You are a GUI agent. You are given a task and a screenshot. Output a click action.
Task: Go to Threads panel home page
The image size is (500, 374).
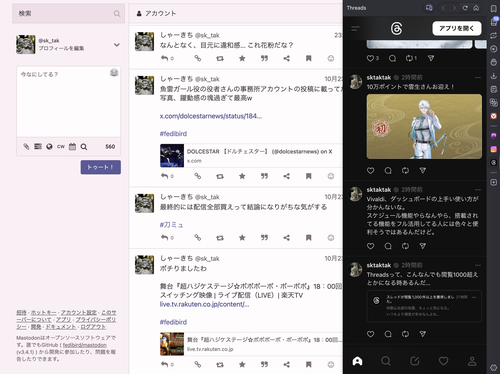pos(476,8)
